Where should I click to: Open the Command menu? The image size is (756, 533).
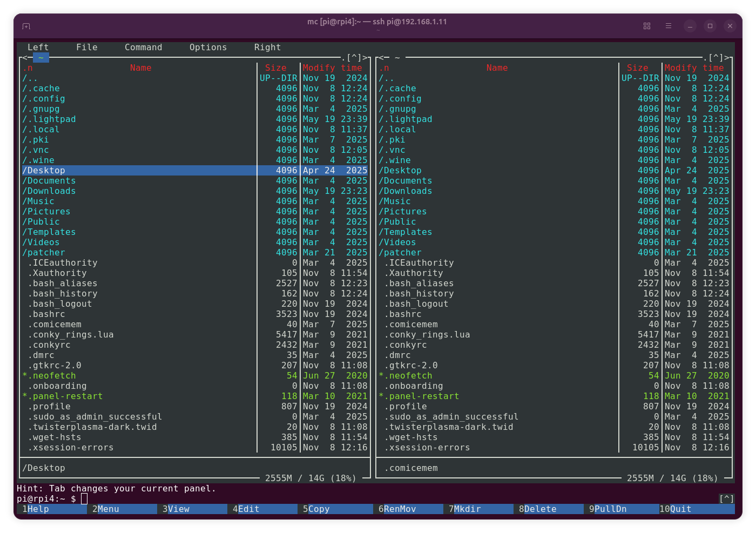143,48
